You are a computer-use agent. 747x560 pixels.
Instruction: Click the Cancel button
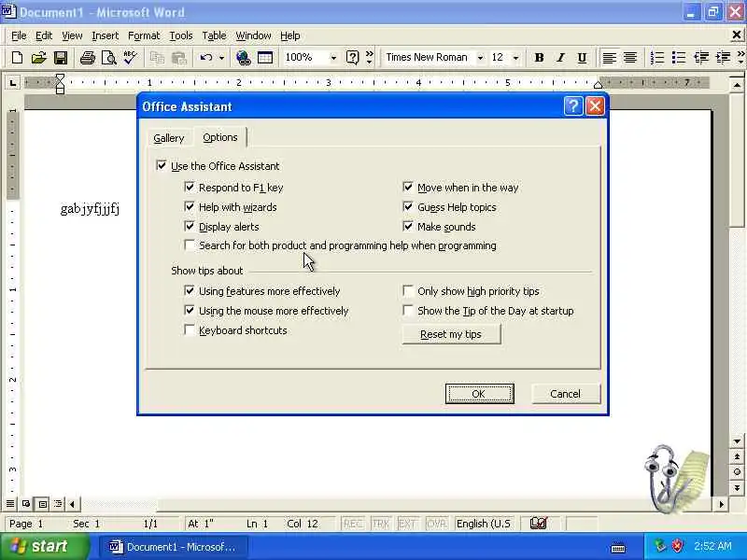click(x=566, y=394)
